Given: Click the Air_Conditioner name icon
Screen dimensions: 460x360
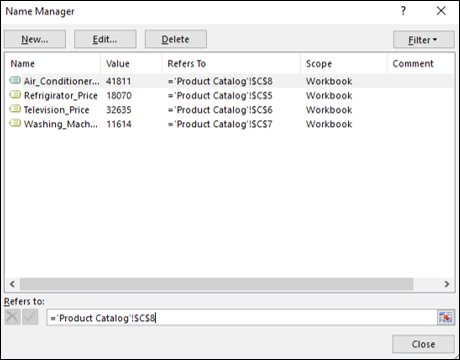Looking at the screenshot, I should (15, 80).
